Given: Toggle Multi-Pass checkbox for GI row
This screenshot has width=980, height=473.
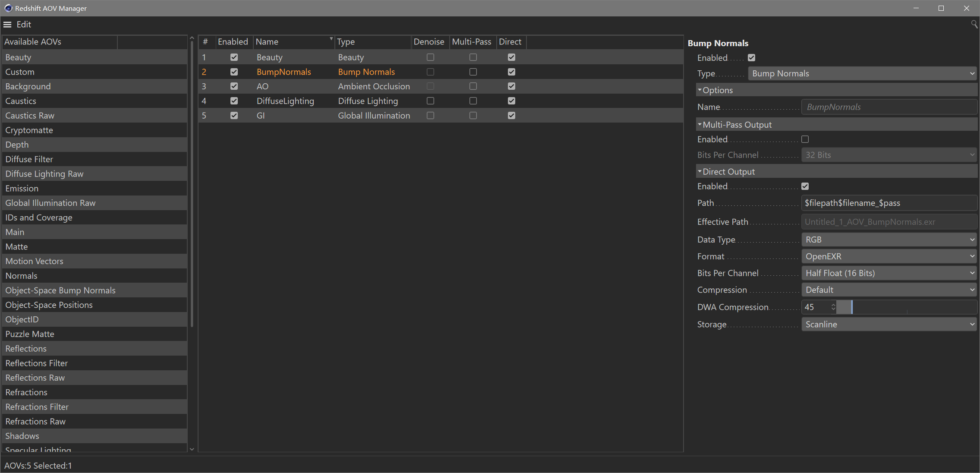Looking at the screenshot, I should [x=473, y=116].
